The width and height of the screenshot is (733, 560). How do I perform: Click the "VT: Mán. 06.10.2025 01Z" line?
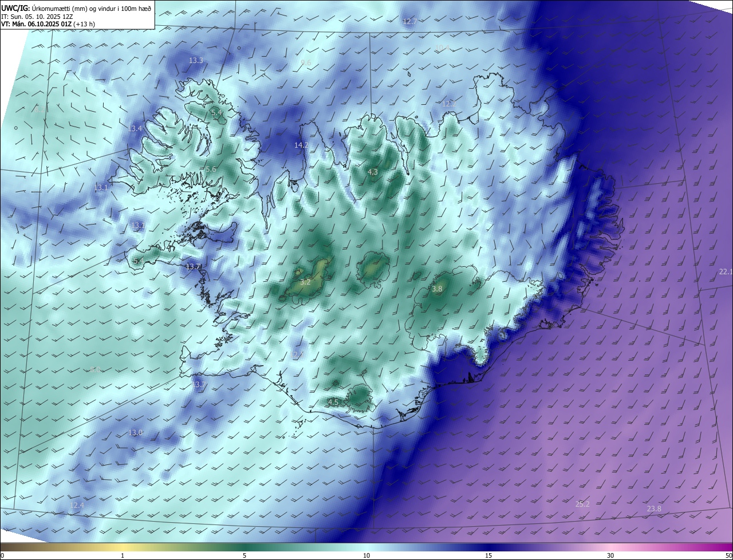click(x=48, y=24)
